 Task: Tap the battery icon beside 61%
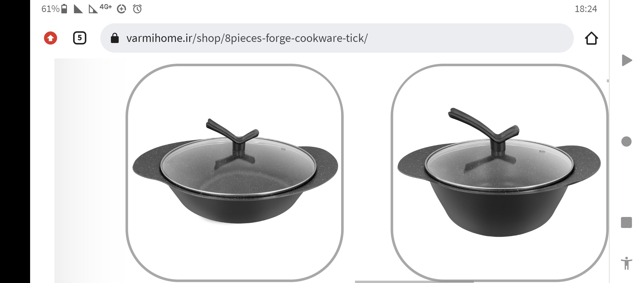pos(64,9)
